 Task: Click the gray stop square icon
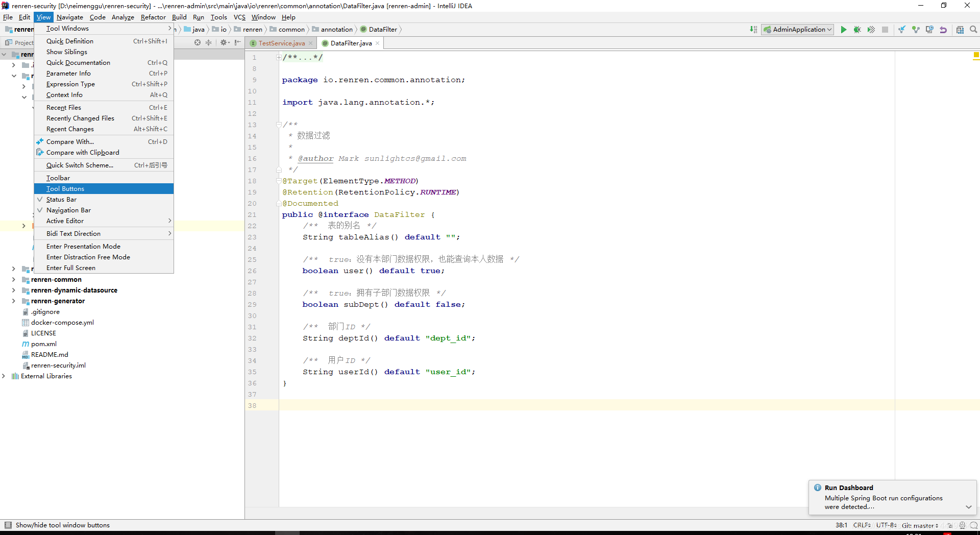click(x=885, y=30)
